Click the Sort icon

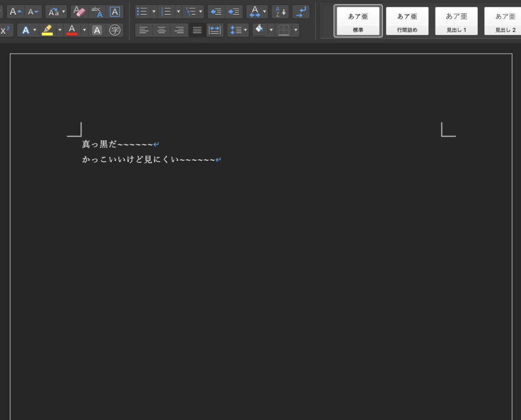pyautogui.click(x=280, y=11)
